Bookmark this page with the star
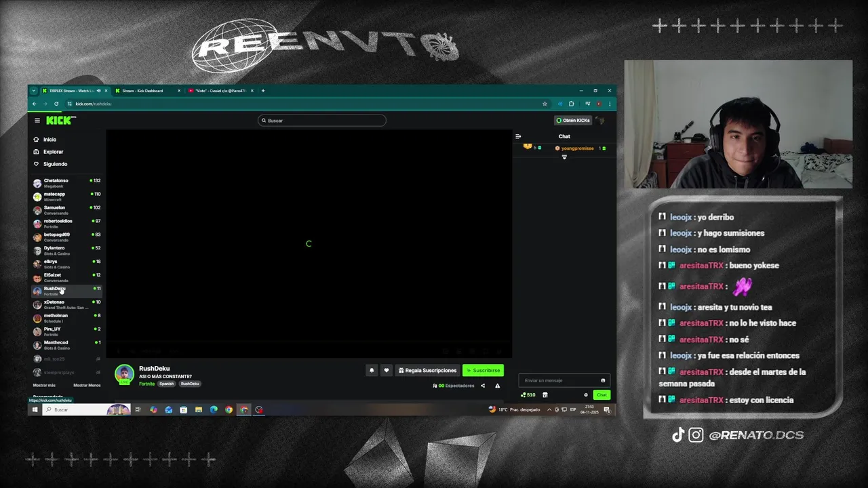Image resolution: width=868 pixels, height=488 pixels. (545, 104)
